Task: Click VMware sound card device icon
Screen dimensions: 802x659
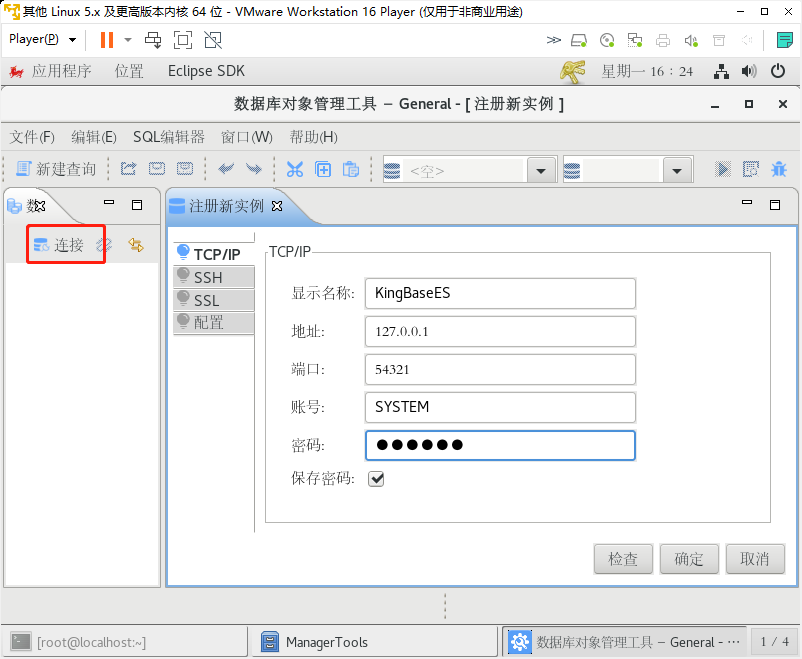Action: (x=691, y=40)
